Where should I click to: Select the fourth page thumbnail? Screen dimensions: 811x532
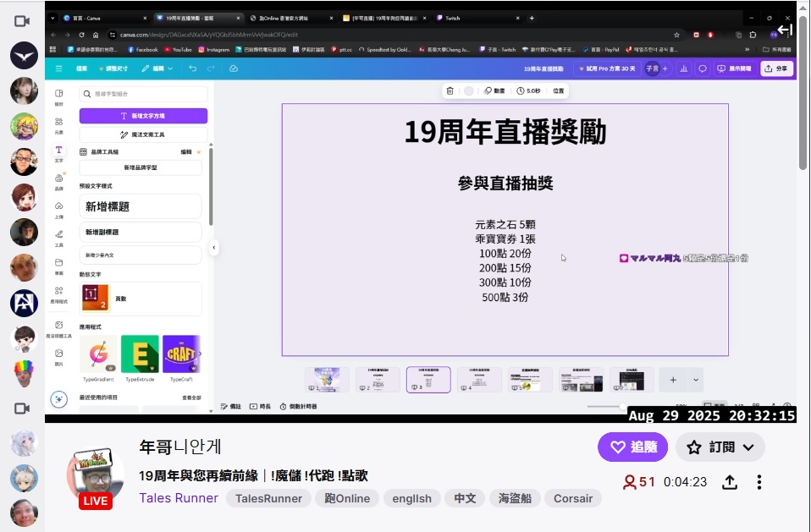(x=479, y=380)
